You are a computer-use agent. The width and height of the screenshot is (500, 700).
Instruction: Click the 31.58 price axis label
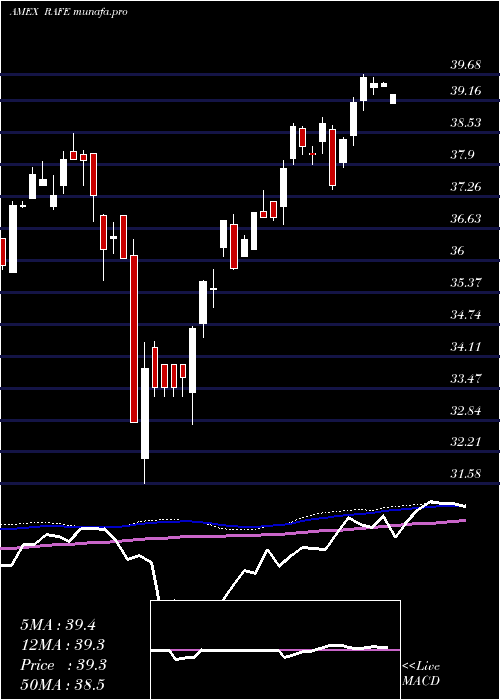click(x=466, y=473)
